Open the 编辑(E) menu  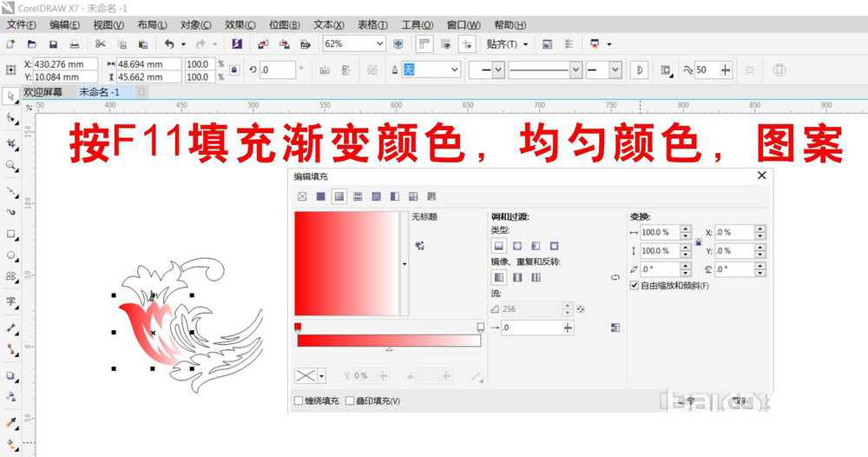pyautogui.click(x=64, y=25)
